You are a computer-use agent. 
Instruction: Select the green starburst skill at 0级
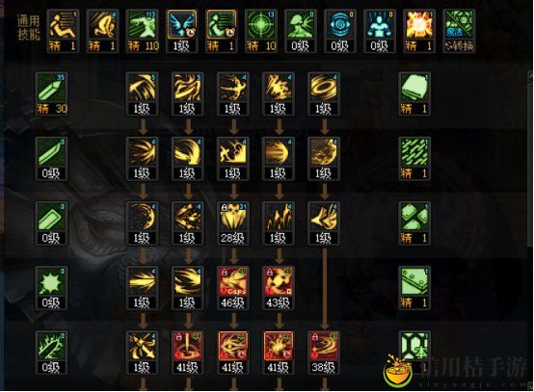tap(51, 288)
